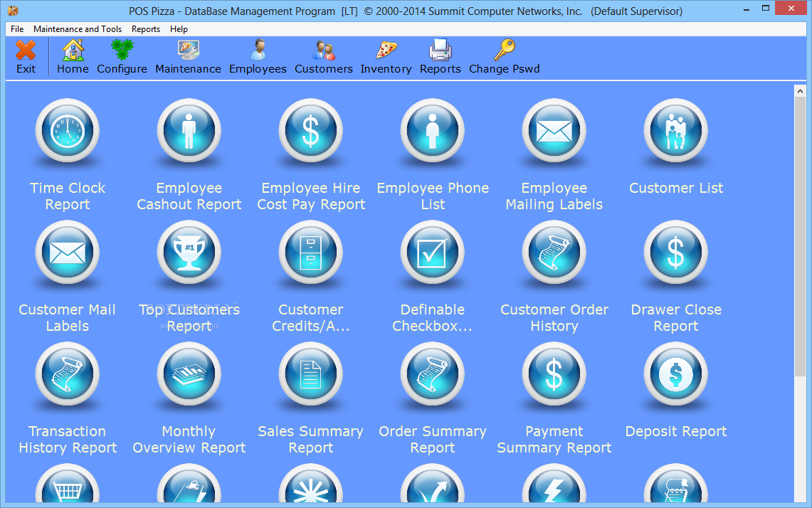Screen dimensions: 812x508
Task: Open Customer Mail Labels envelope icon
Action: click(68, 253)
